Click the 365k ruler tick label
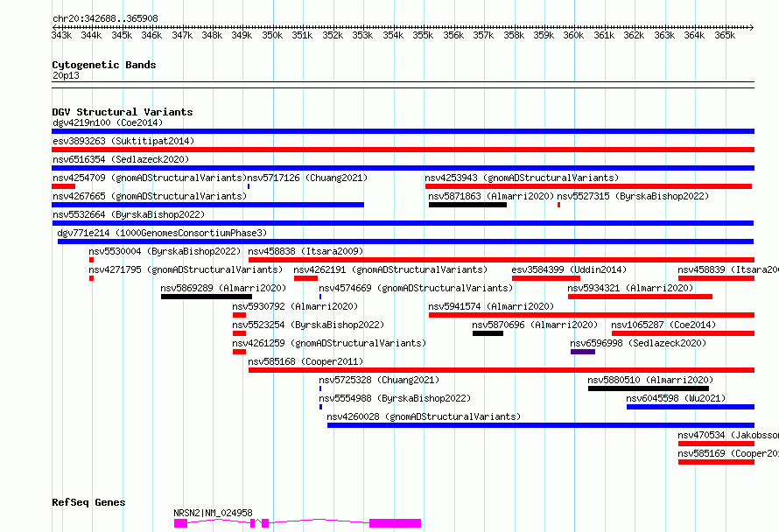Viewport: 779px width, 532px height. [x=725, y=35]
